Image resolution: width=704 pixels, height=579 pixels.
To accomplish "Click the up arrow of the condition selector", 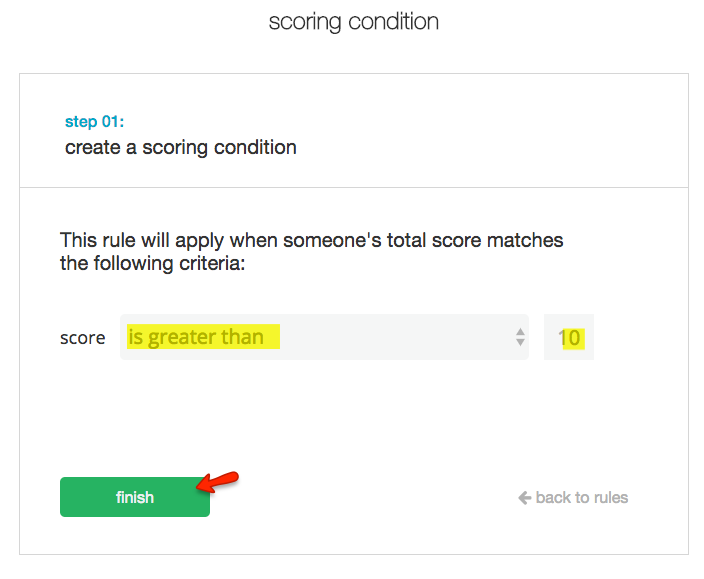I will point(520,331).
